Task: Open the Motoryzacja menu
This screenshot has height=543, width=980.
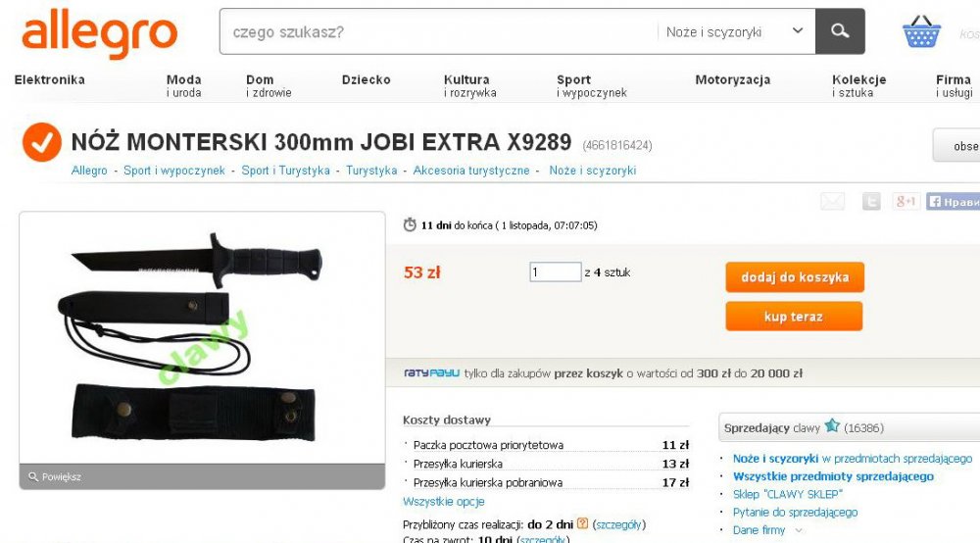Action: (732, 79)
